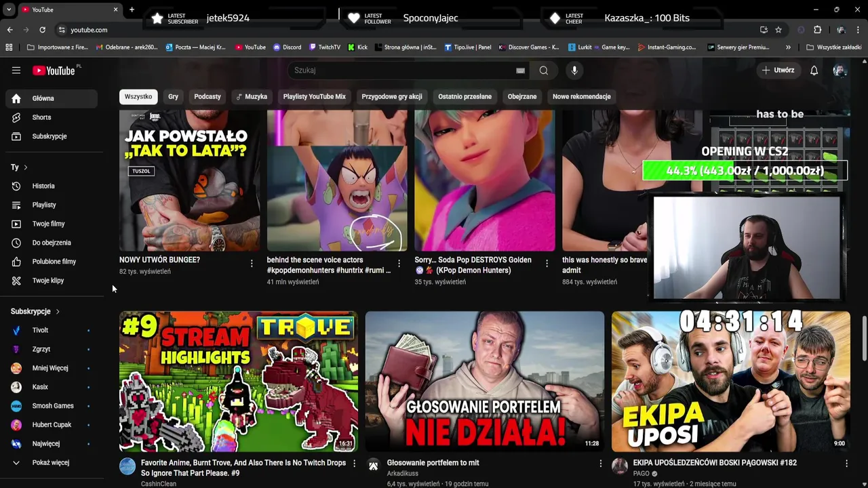Open Najwięcej subscription channel
Screen dimensions: 868x488
52,444
